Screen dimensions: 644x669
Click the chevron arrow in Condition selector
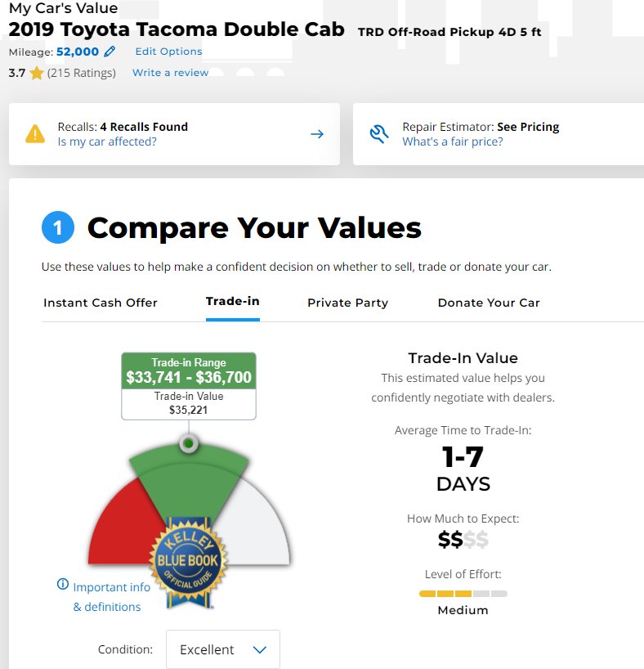click(x=259, y=650)
